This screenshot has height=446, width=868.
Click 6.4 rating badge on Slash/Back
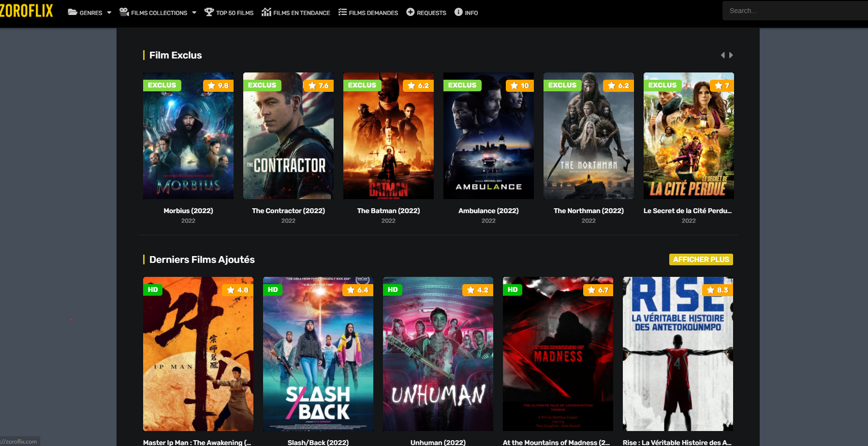coord(358,290)
